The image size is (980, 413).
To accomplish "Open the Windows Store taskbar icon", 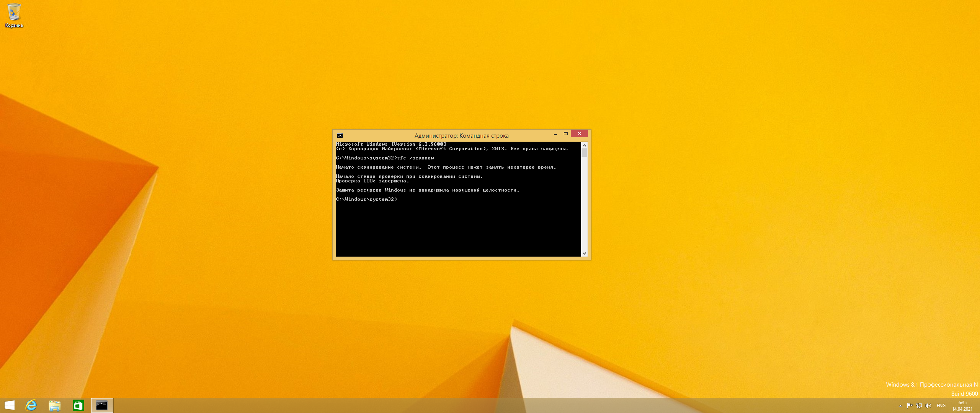I will 78,405.
